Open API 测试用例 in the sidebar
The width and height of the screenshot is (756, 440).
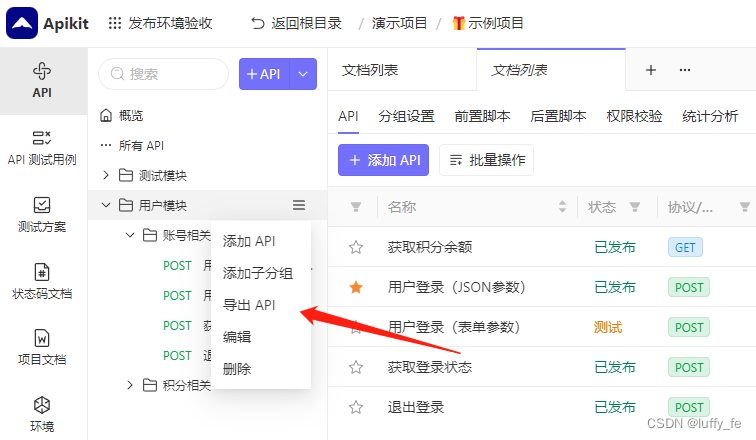[x=42, y=148]
